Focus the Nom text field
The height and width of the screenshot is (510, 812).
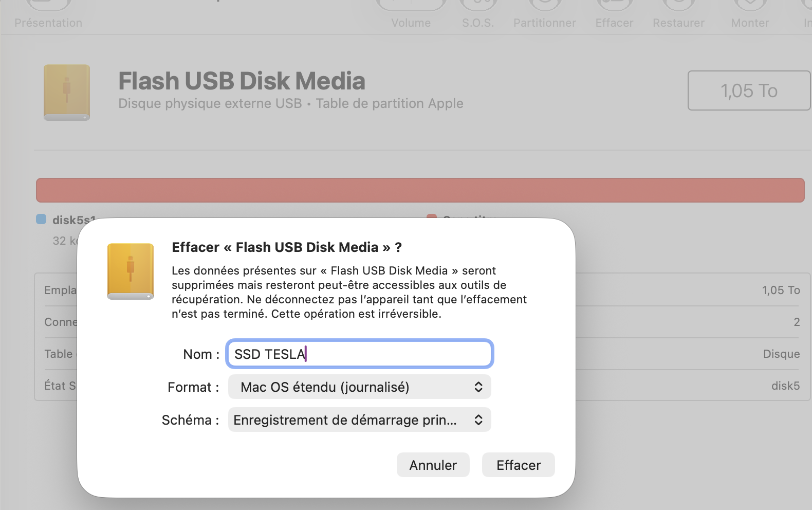coord(359,354)
